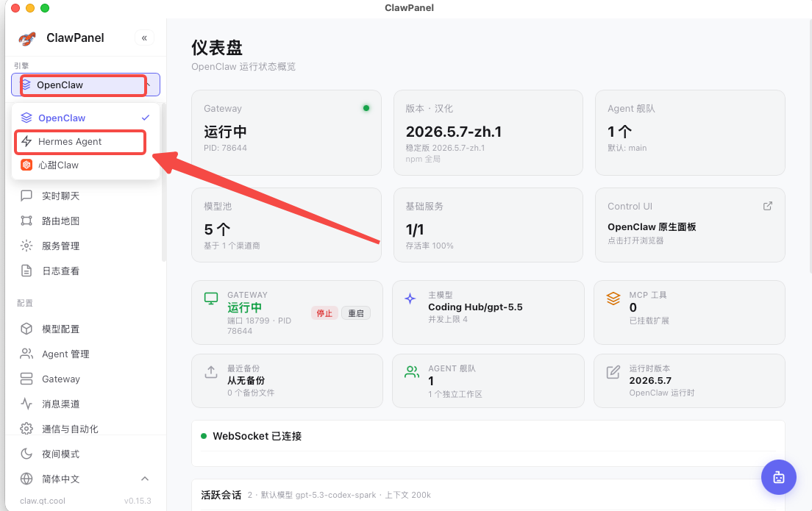Viewport: 812px width, 511px height.
Task: Restart the gateway with the 重启 button
Action: tap(356, 313)
